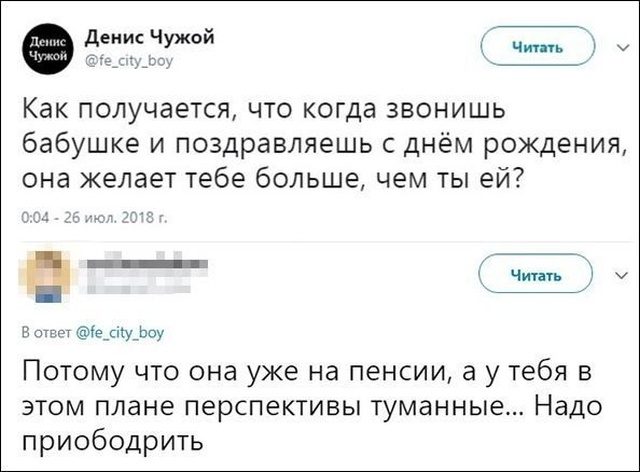Follow the reply author with Читать button
This screenshot has height=472, width=640.
click(538, 273)
